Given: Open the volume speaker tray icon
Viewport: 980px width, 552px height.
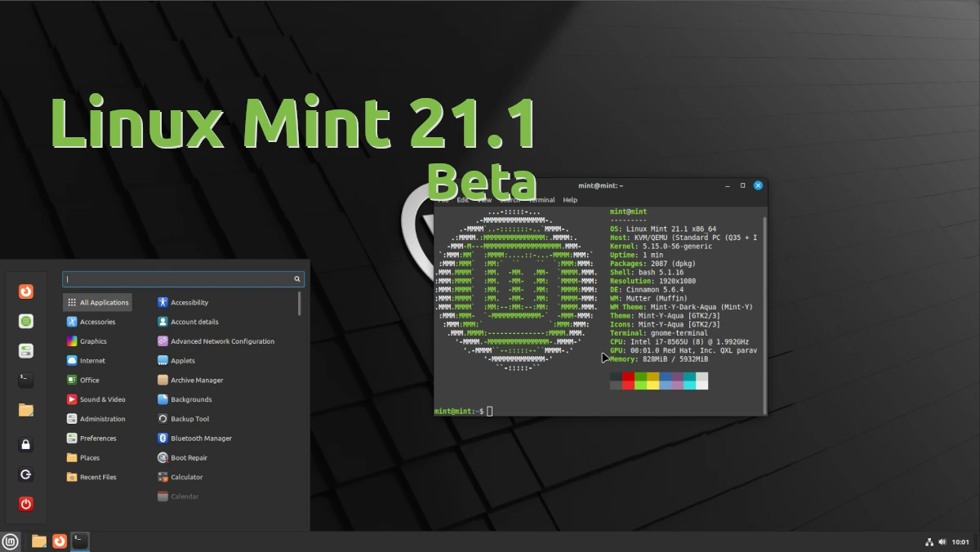Looking at the screenshot, I should [x=942, y=541].
